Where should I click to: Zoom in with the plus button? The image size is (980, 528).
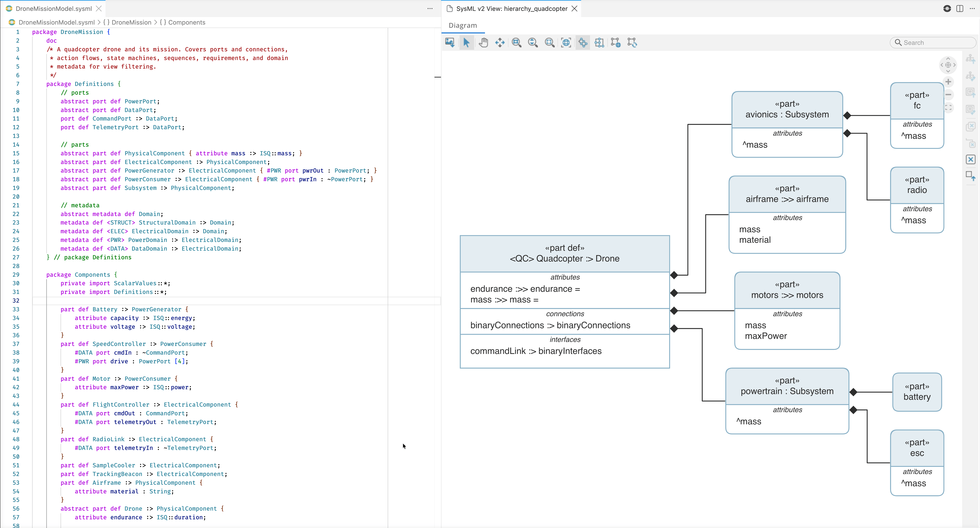(x=948, y=82)
